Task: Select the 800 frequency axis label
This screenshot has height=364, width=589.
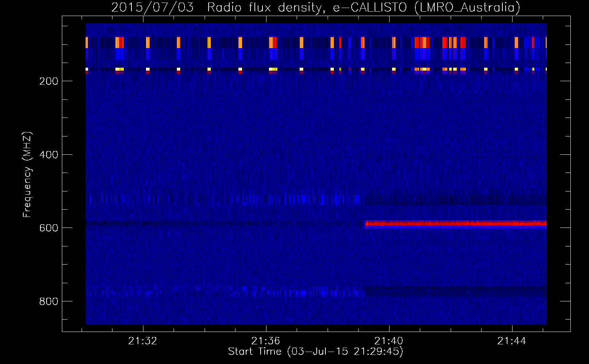Action: (49, 301)
